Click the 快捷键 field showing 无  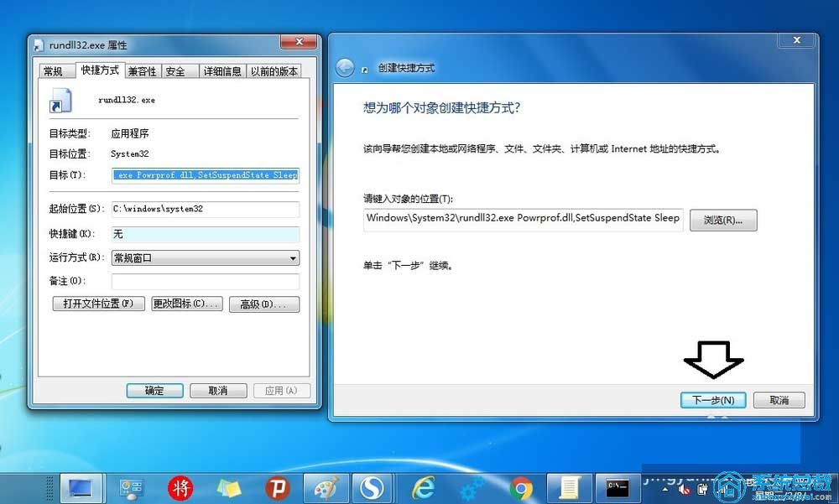tap(206, 234)
